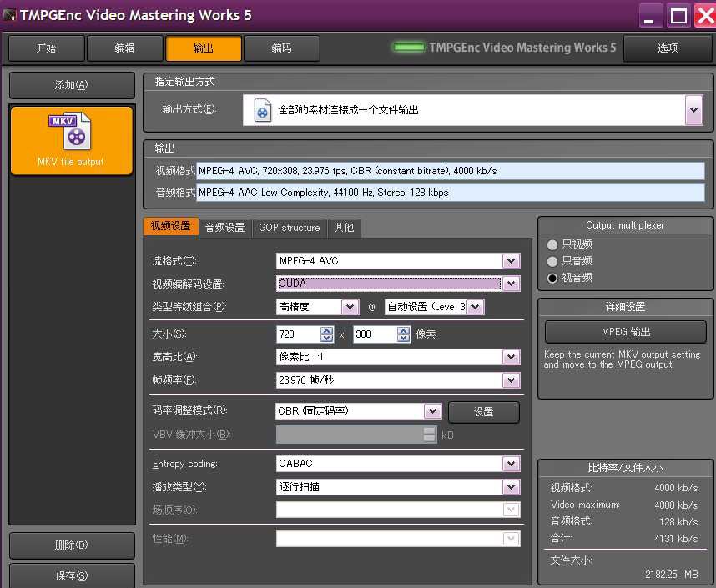Expand the 帧频率 23.976 dropdown
Screen dimensions: 716x588
click(511, 380)
